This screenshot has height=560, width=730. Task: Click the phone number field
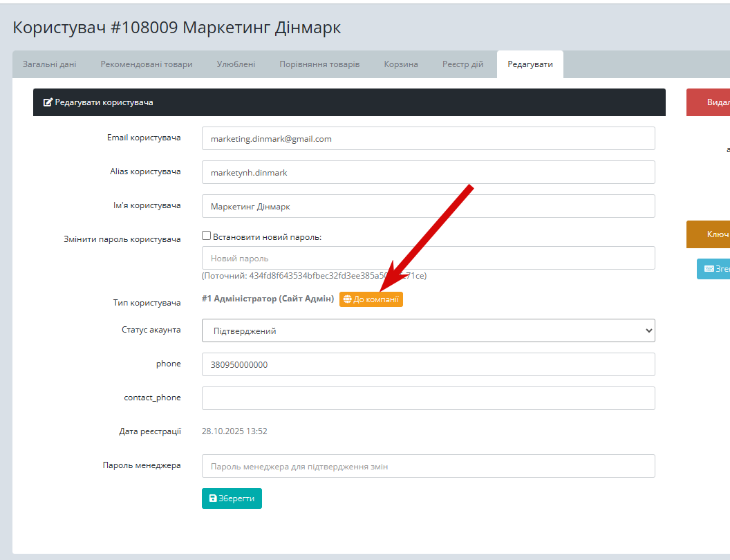coord(429,364)
